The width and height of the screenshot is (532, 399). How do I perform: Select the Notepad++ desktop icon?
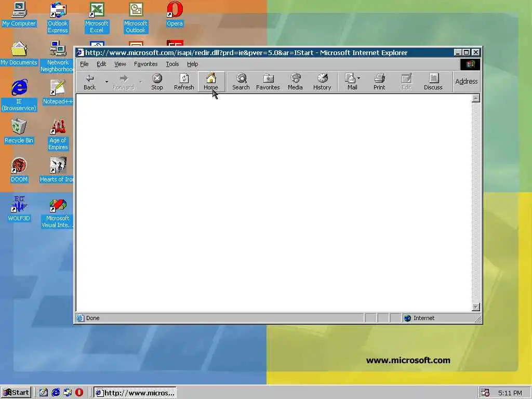(x=58, y=92)
